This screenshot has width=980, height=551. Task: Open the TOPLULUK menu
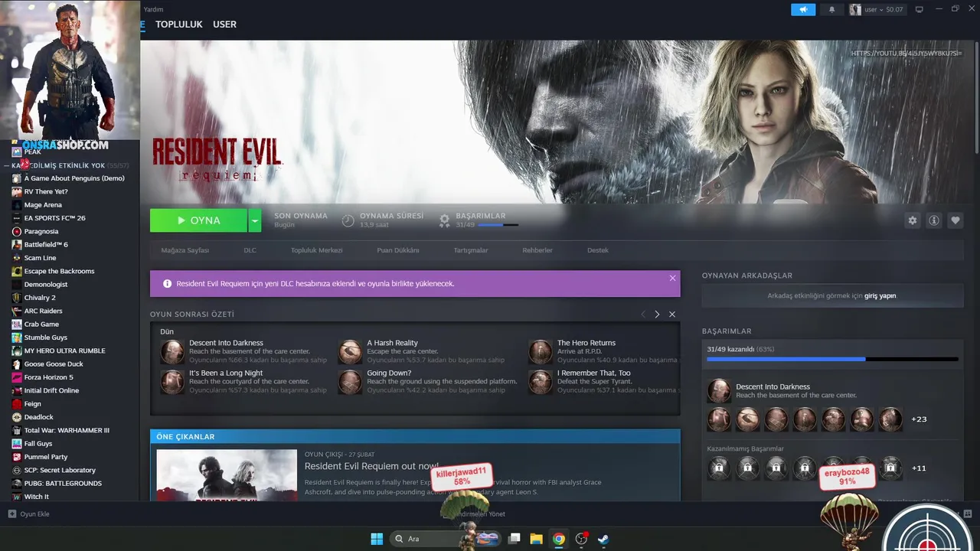click(x=178, y=24)
